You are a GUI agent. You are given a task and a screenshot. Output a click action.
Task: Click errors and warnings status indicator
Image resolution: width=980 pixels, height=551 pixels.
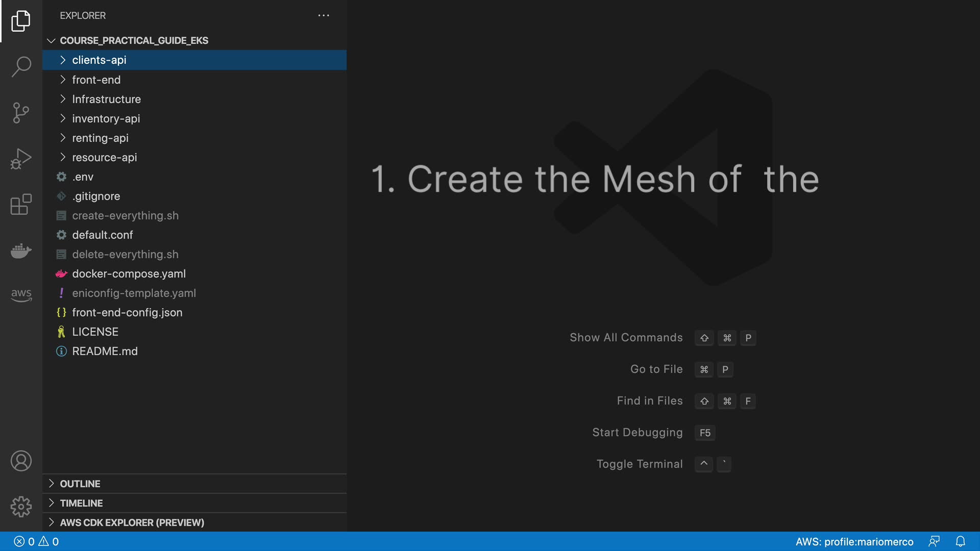click(36, 541)
